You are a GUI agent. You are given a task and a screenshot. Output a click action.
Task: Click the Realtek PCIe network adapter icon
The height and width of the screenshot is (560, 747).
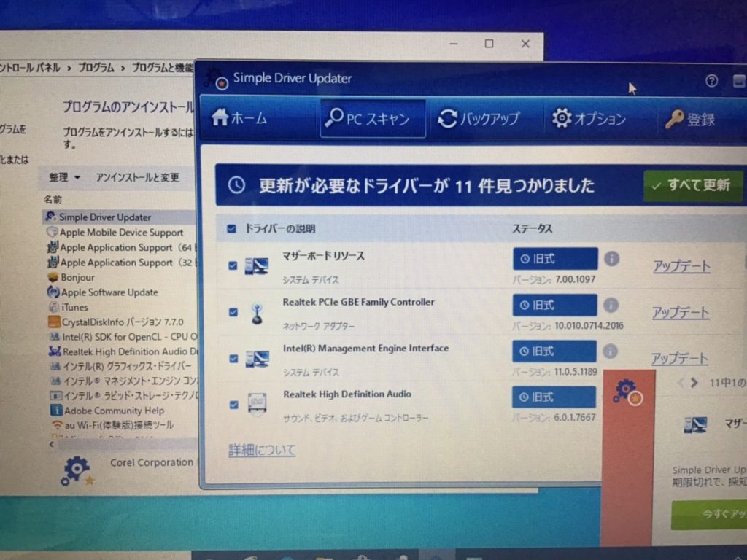click(x=256, y=313)
